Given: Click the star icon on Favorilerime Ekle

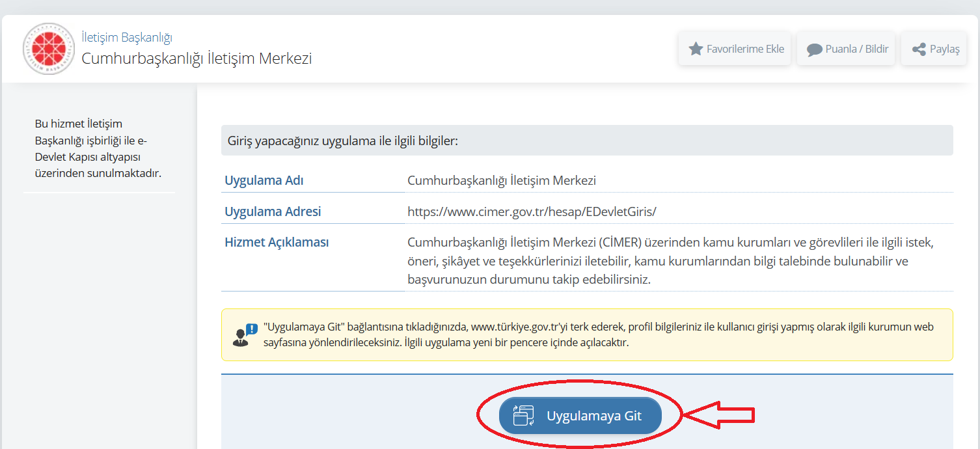Looking at the screenshot, I should (696, 48).
